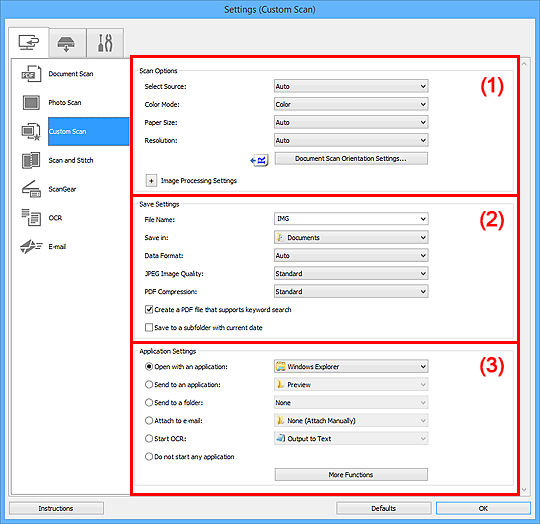Screen dimensions: 540x524
Task: Open the File Name combo box
Action: tap(351, 219)
